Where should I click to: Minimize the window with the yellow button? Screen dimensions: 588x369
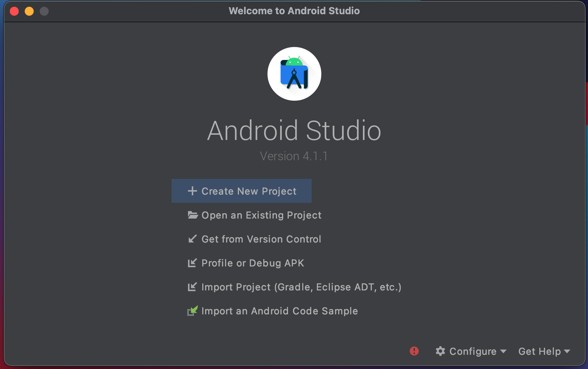point(29,11)
